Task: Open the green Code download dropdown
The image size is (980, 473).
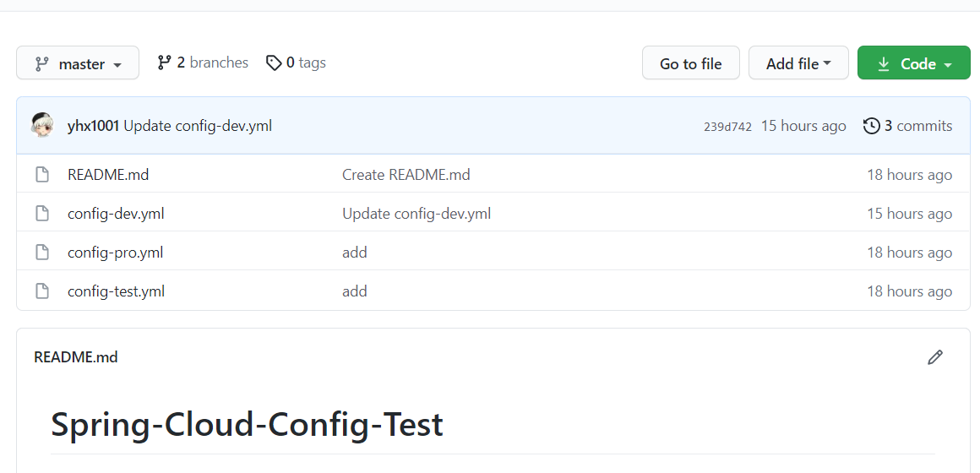Action: pyautogui.click(x=914, y=63)
